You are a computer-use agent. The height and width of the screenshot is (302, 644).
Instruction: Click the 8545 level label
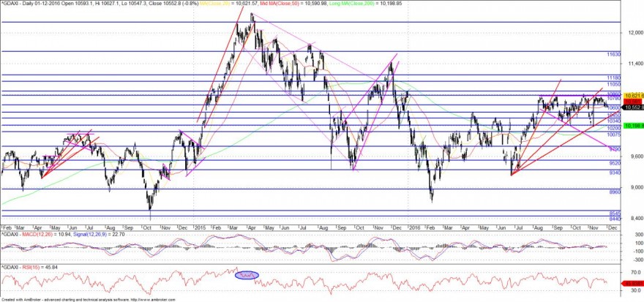tap(615, 214)
